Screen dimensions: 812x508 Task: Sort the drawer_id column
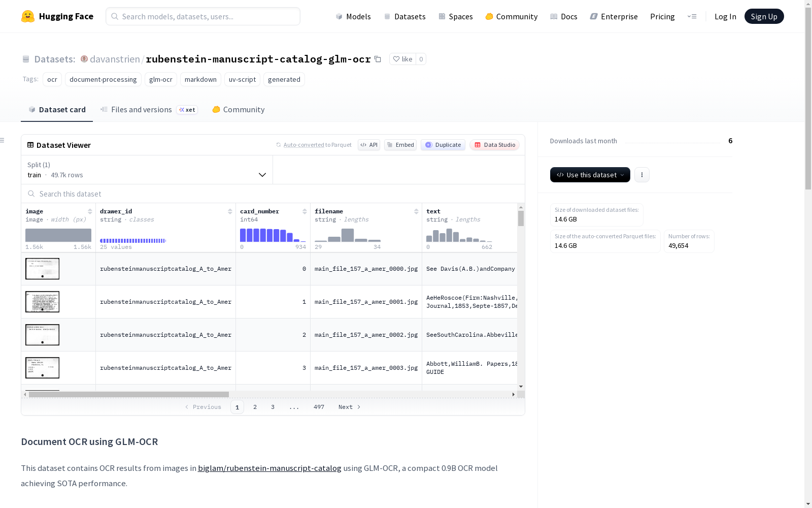(x=230, y=211)
